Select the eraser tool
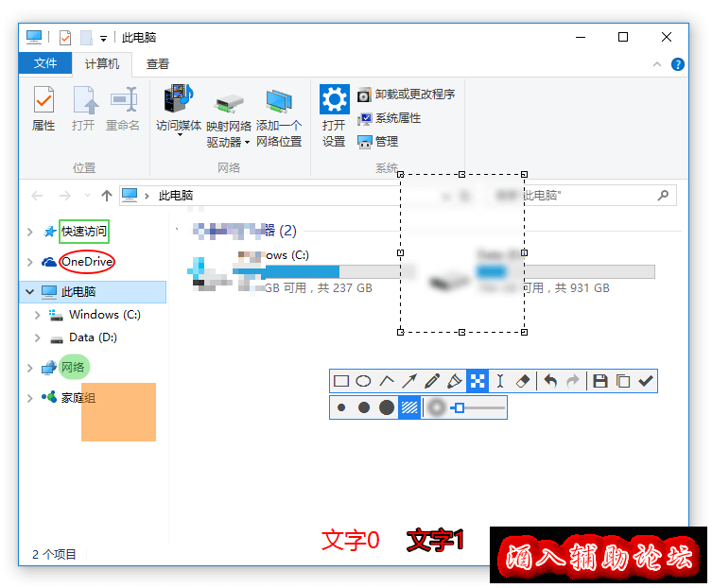 524,381
